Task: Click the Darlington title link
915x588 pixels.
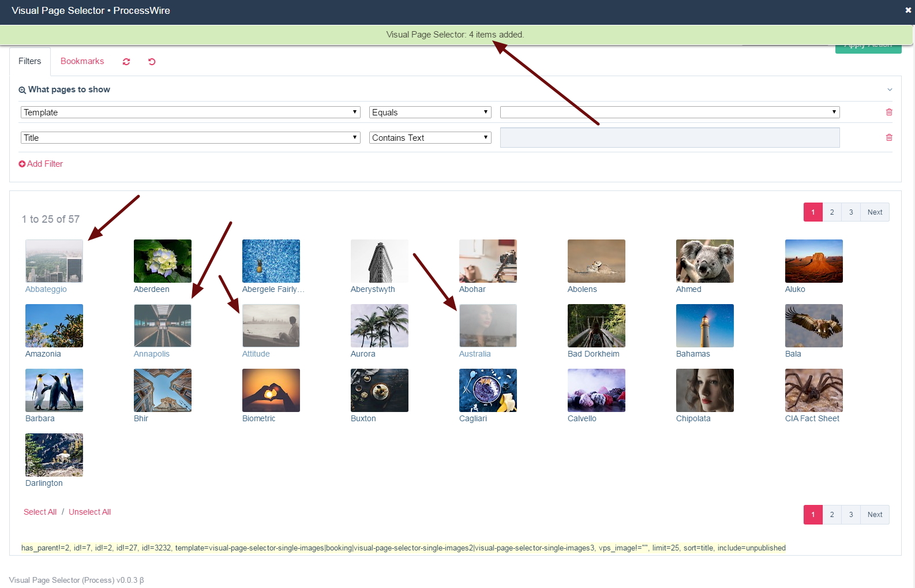Action: point(44,483)
